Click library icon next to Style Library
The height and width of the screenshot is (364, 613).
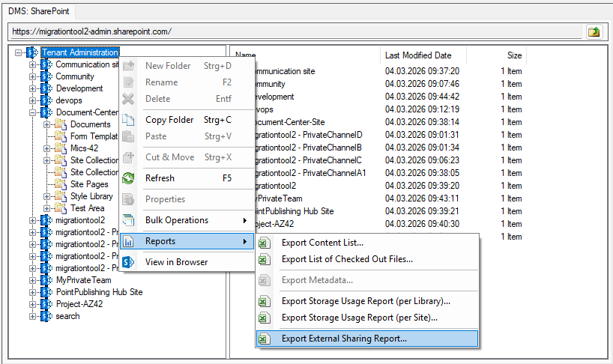point(61,196)
